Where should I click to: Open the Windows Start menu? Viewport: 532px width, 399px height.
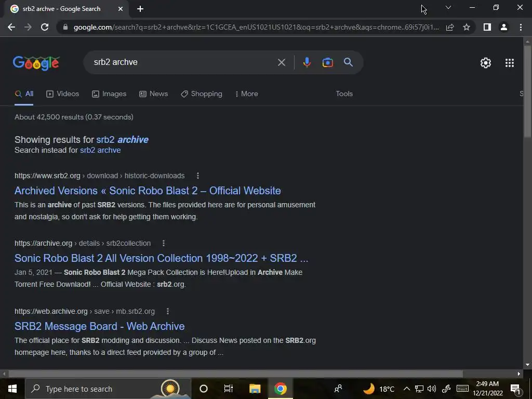pyautogui.click(x=12, y=389)
